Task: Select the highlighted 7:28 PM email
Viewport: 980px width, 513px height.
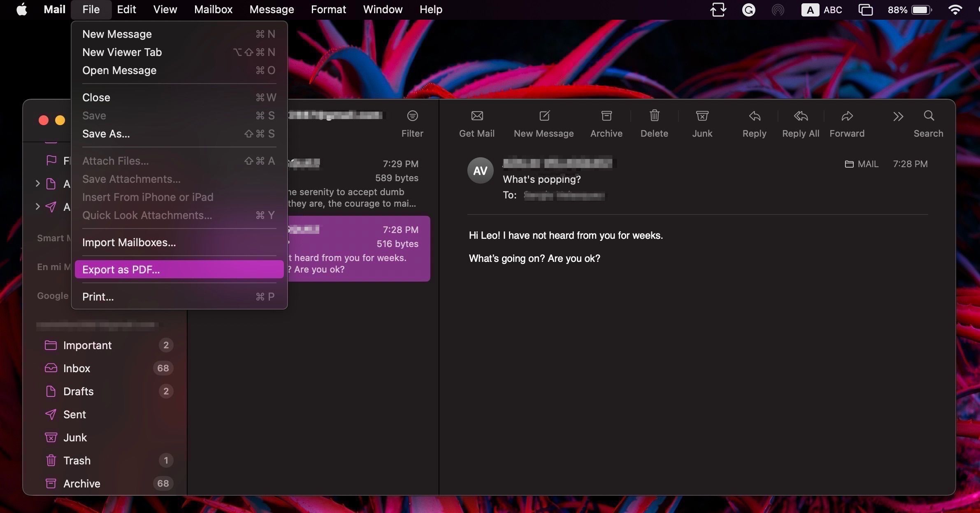Action: point(358,249)
